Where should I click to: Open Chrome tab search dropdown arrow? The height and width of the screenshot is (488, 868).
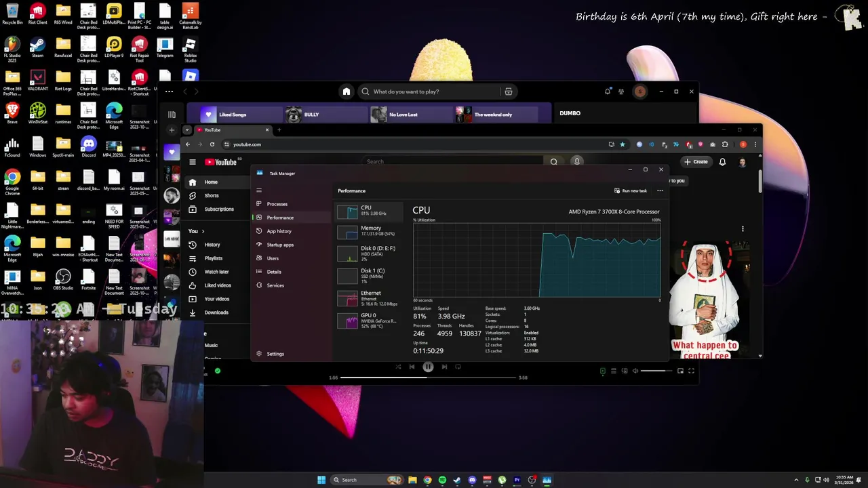click(x=186, y=130)
